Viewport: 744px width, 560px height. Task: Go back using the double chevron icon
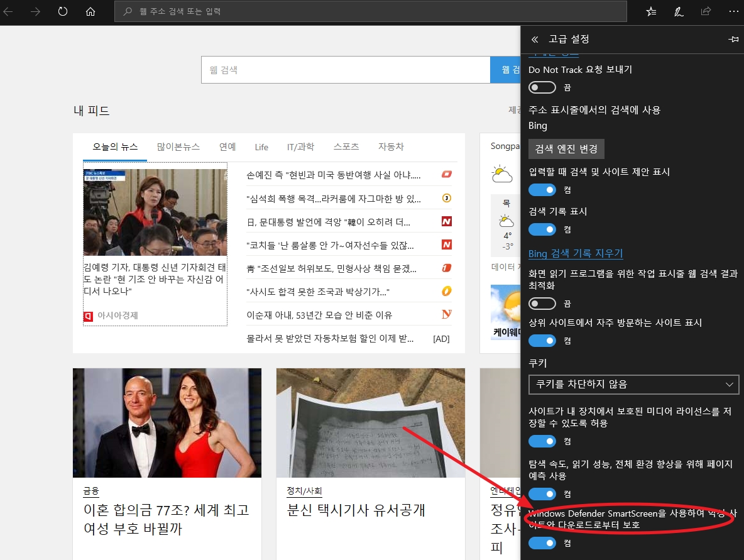coord(535,39)
